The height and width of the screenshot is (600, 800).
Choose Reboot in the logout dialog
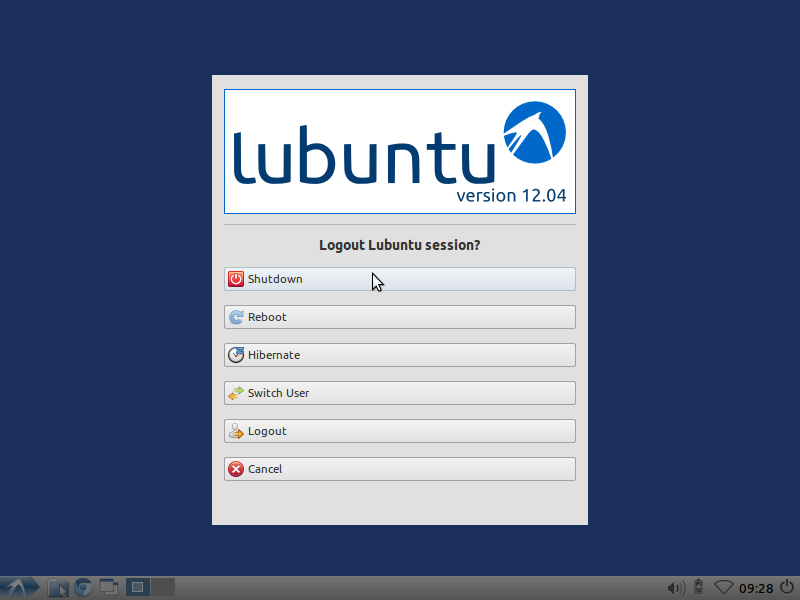399,317
